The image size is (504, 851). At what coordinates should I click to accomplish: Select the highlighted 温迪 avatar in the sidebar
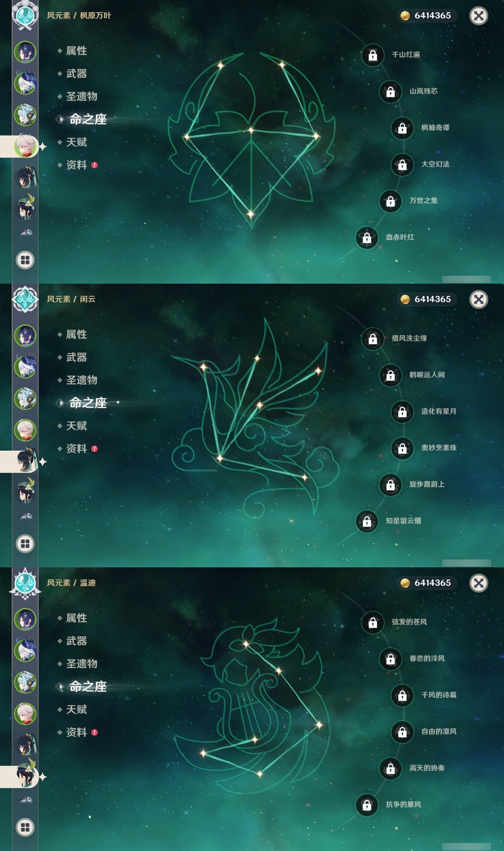pyautogui.click(x=26, y=777)
